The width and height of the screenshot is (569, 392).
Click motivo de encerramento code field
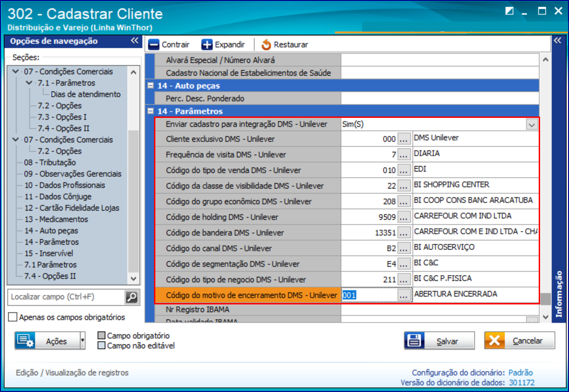[370, 295]
